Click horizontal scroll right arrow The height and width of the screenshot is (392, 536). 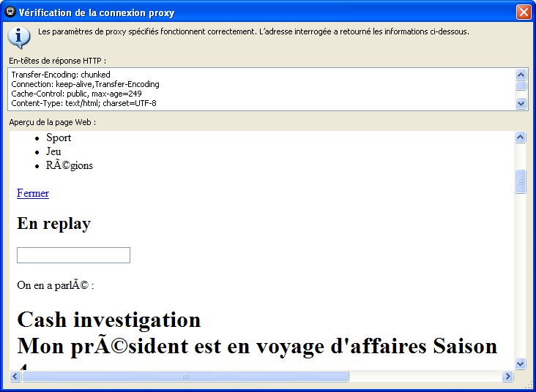coord(507,377)
